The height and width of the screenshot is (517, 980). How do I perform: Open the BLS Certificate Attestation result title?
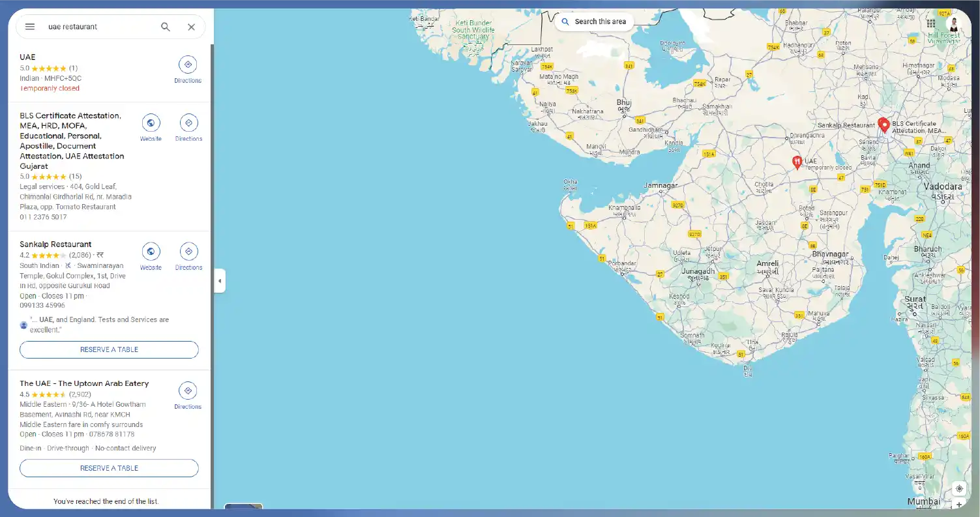point(72,141)
